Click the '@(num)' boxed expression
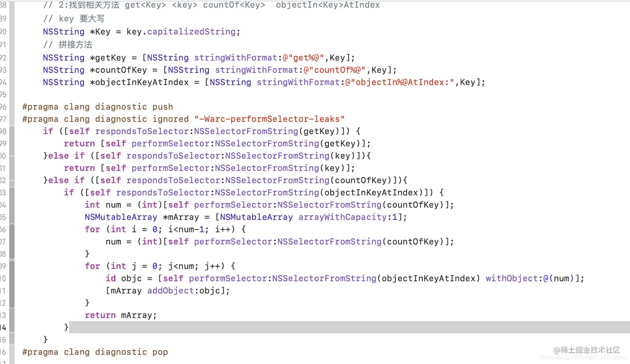 click(559, 278)
